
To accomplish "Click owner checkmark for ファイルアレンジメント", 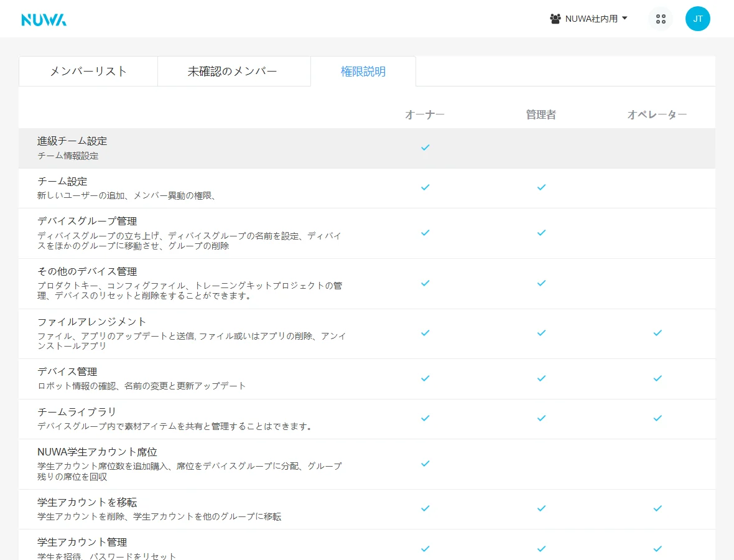I will click(425, 333).
